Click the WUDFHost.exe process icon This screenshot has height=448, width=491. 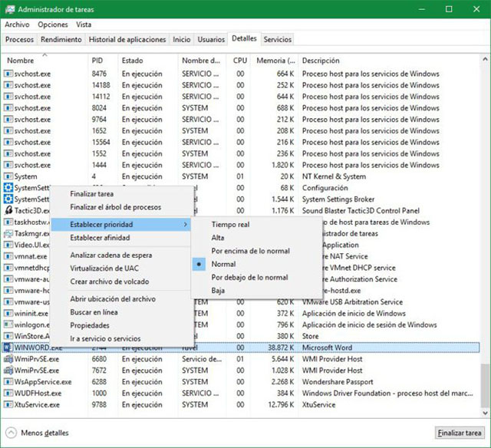coord(8,393)
